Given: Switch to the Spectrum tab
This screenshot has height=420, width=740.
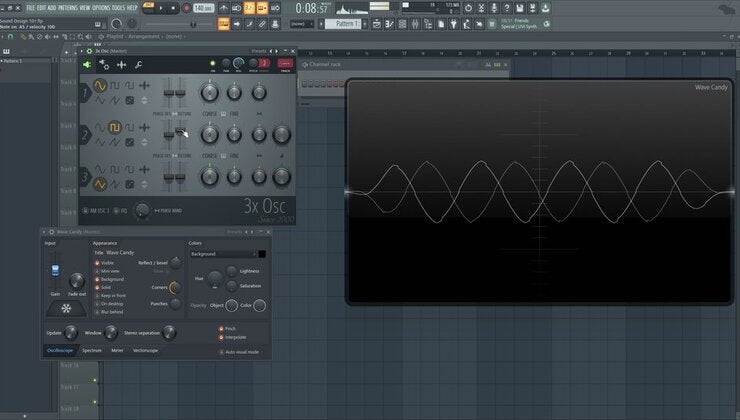Looking at the screenshot, I should [x=92, y=351].
